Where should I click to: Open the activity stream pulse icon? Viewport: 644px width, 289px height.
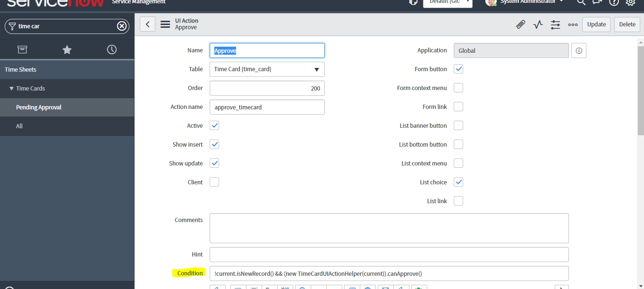[x=538, y=25]
